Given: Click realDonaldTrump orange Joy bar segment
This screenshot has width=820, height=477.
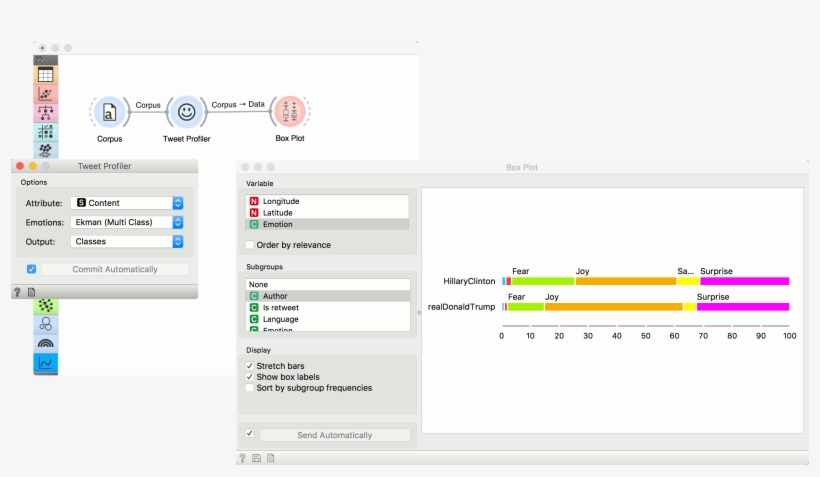Looking at the screenshot, I should tap(613, 307).
